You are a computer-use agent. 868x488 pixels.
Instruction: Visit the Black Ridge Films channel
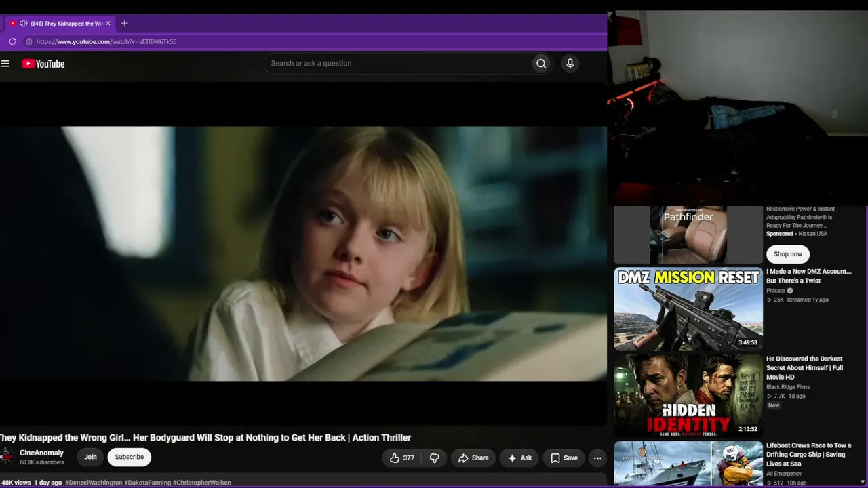(788, 387)
